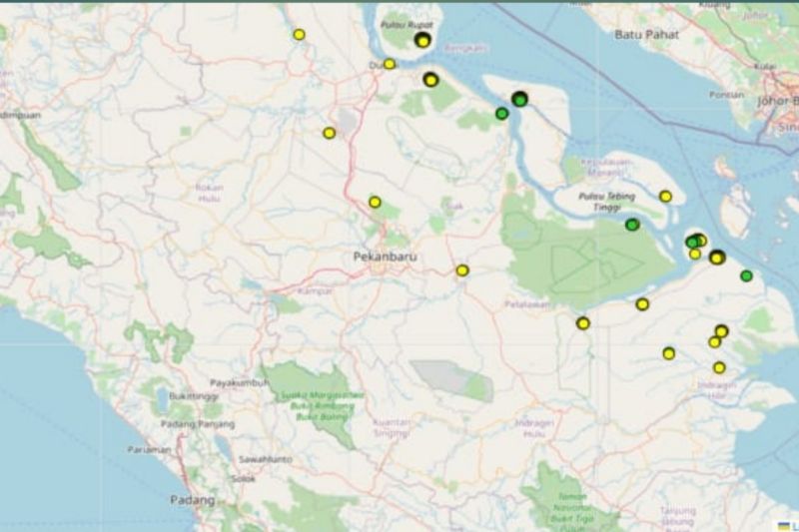
Task: Click the yellow marker southeast of Dumai on the coast
Action: tap(430, 80)
